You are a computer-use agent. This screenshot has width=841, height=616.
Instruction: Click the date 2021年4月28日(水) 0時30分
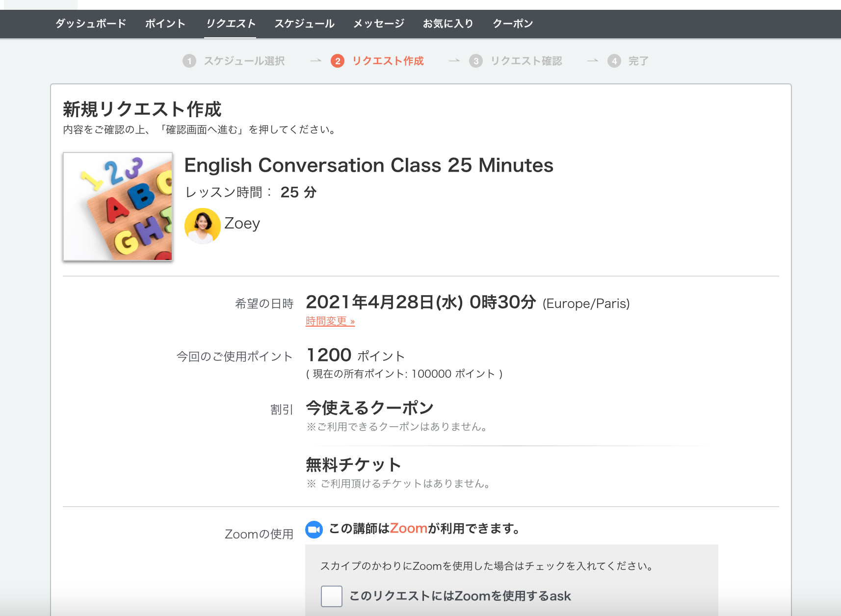[x=421, y=302]
